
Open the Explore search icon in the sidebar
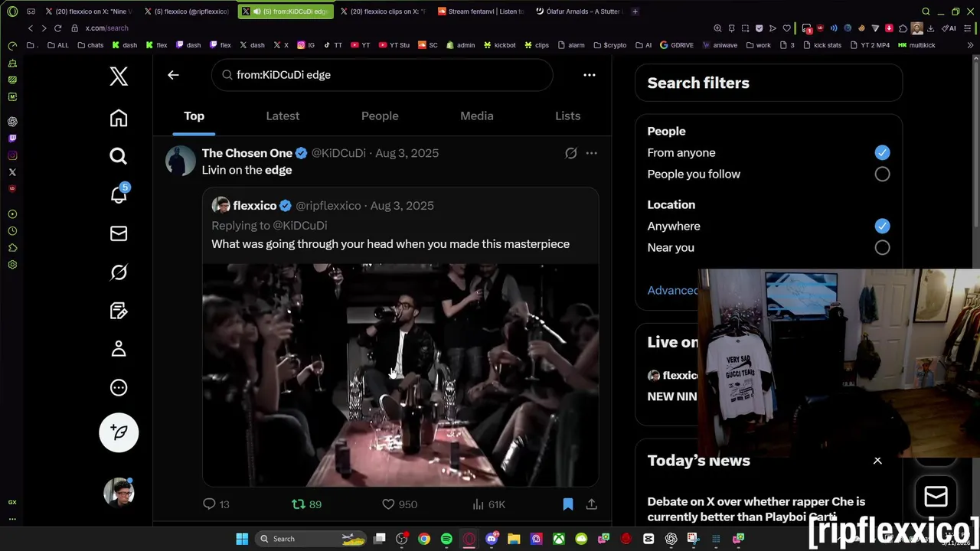coord(119,157)
